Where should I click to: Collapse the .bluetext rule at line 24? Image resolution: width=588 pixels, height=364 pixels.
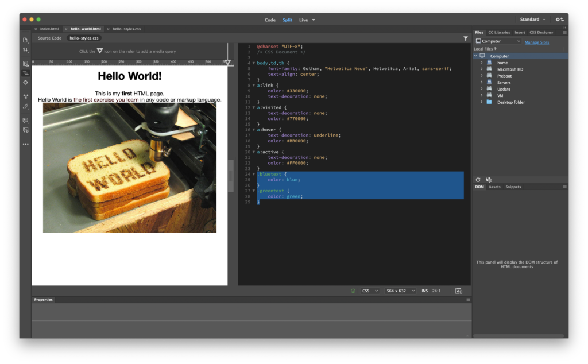[253, 174]
